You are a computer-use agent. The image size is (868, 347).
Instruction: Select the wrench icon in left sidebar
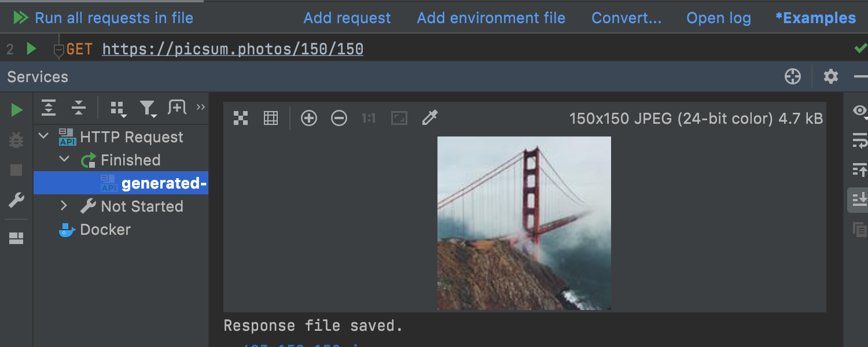click(x=16, y=201)
